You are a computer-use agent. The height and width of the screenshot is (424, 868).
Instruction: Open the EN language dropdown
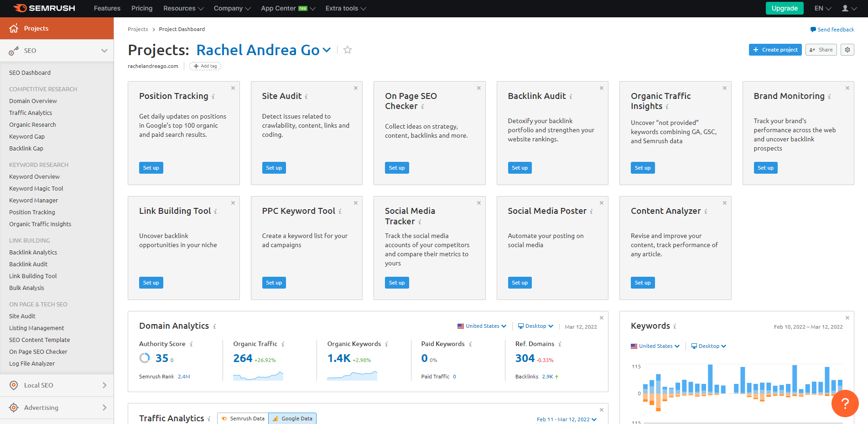pyautogui.click(x=823, y=8)
